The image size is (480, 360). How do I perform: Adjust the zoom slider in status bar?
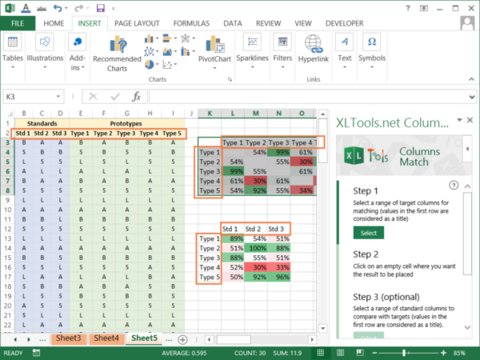[x=404, y=353]
